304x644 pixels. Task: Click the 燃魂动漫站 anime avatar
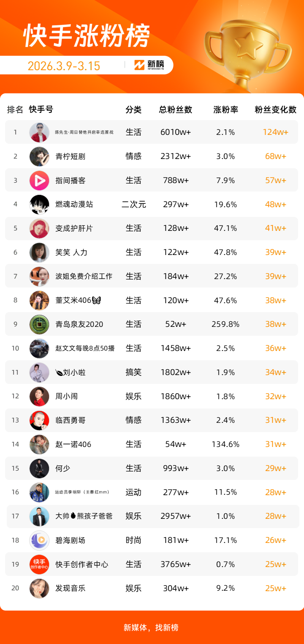click(x=39, y=205)
